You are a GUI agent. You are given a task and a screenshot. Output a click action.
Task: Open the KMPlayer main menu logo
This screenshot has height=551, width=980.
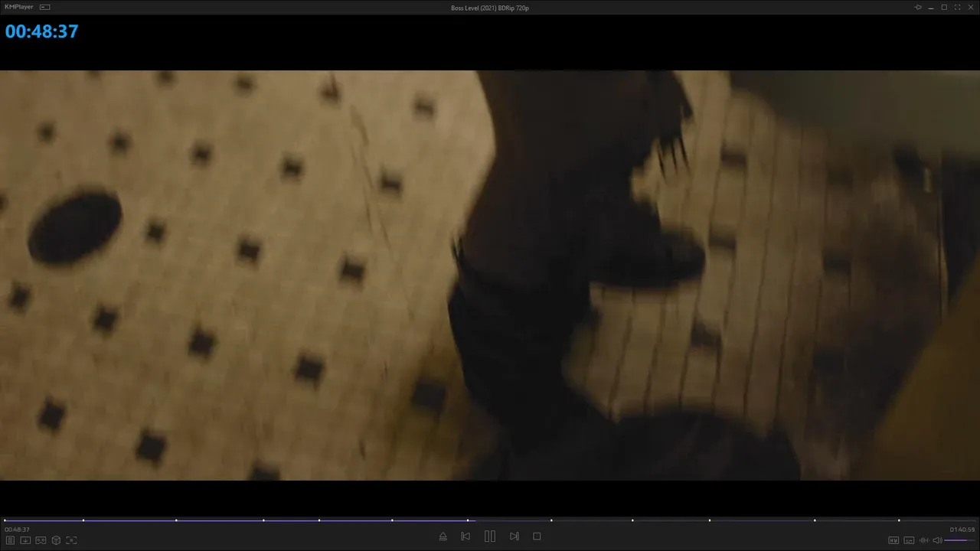(19, 7)
